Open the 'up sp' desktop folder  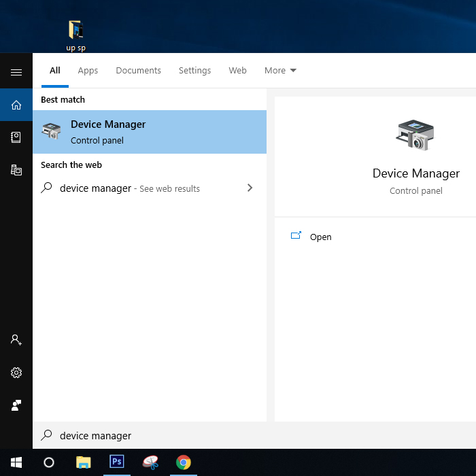75,35
